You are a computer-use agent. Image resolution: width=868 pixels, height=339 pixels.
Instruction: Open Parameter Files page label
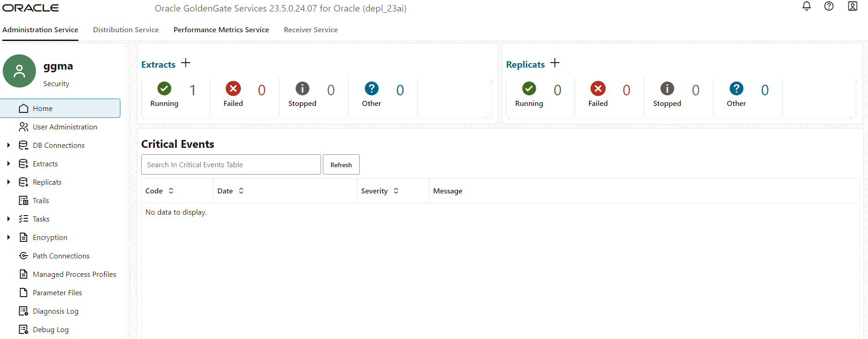click(x=57, y=292)
